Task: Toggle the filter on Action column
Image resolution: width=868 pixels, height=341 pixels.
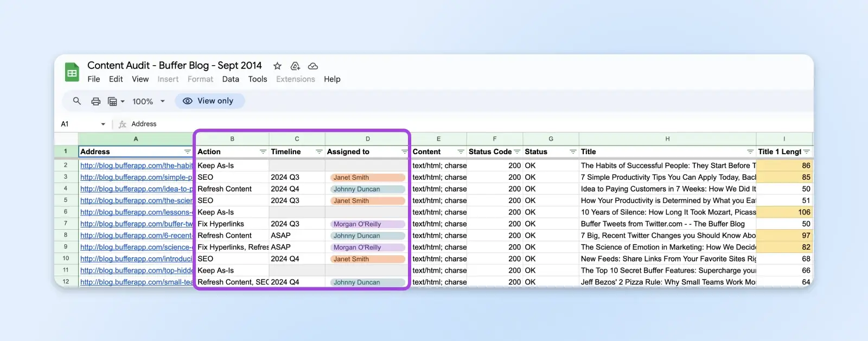Action: pyautogui.click(x=263, y=151)
